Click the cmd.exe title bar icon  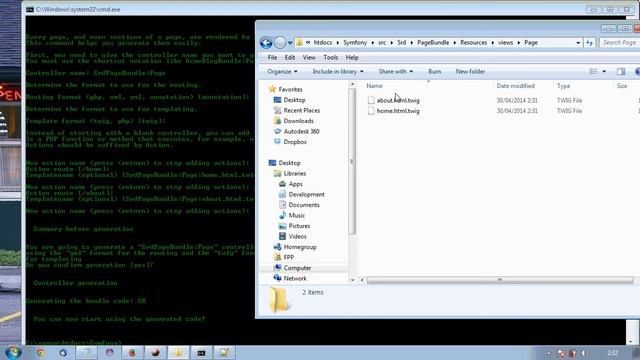pyautogui.click(x=30, y=9)
